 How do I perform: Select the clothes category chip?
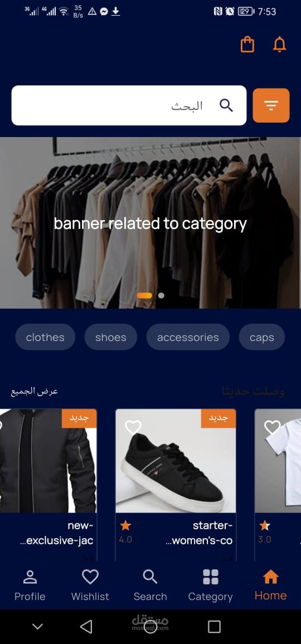(45, 337)
